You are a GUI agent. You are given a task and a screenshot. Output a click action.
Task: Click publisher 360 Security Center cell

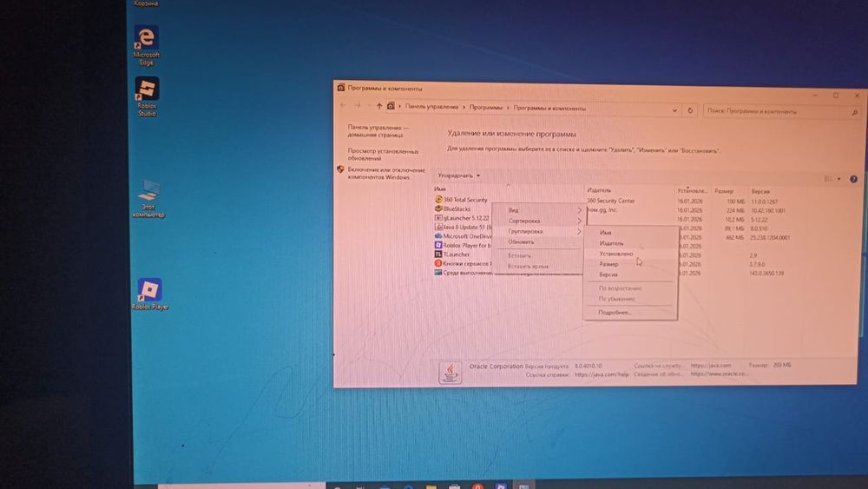click(x=611, y=201)
